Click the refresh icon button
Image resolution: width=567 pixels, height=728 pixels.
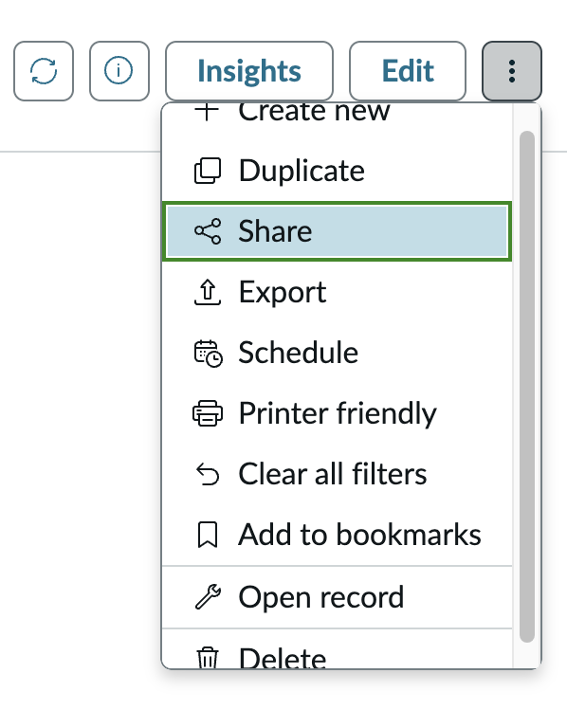coord(44,71)
